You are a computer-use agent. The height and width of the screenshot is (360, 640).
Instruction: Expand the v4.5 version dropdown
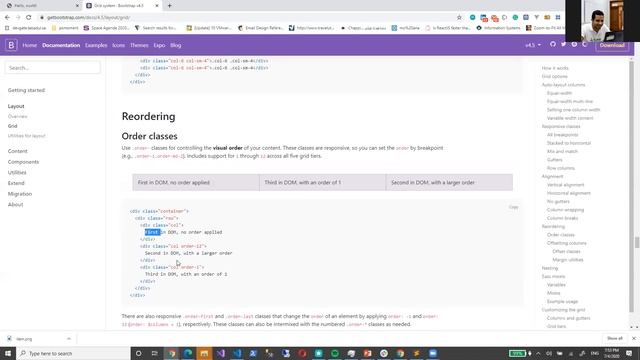(x=533, y=45)
